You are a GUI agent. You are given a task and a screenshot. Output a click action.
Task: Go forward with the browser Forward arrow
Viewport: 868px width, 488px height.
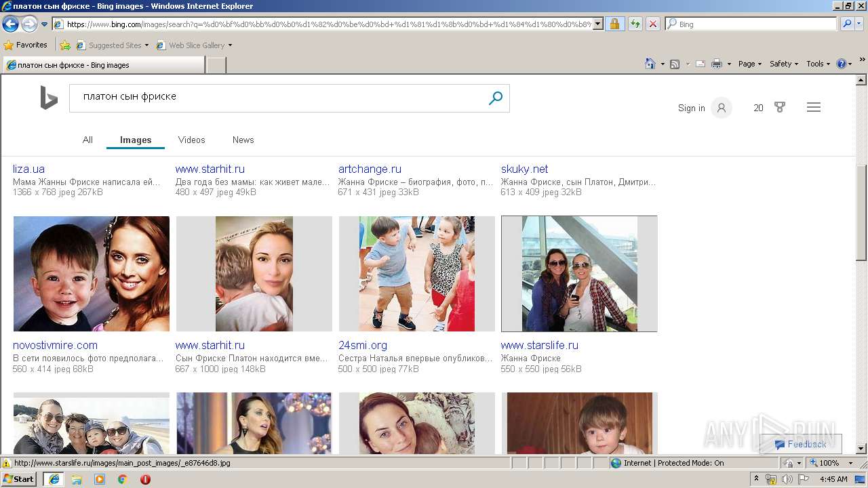(x=28, y=24)
